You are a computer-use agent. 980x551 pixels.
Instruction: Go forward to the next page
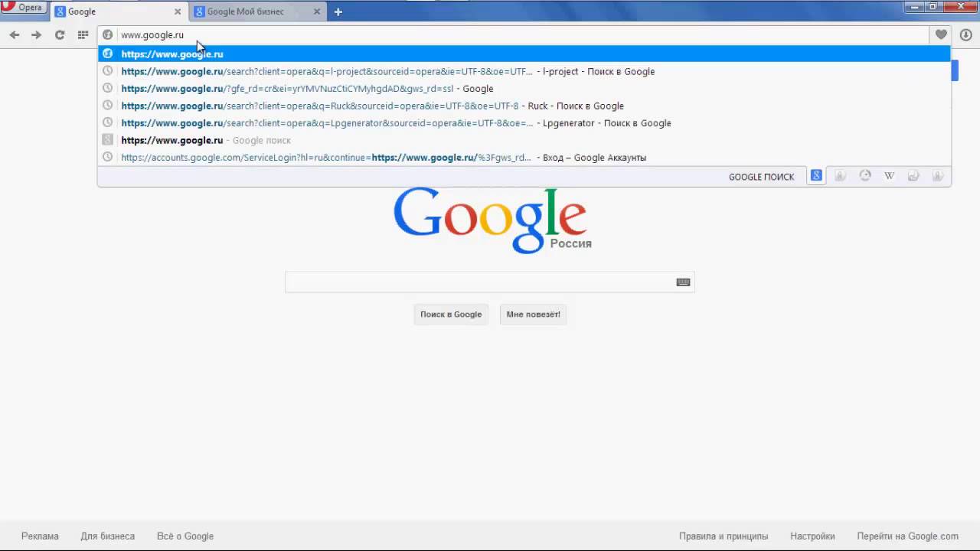[x=36, y=34]
